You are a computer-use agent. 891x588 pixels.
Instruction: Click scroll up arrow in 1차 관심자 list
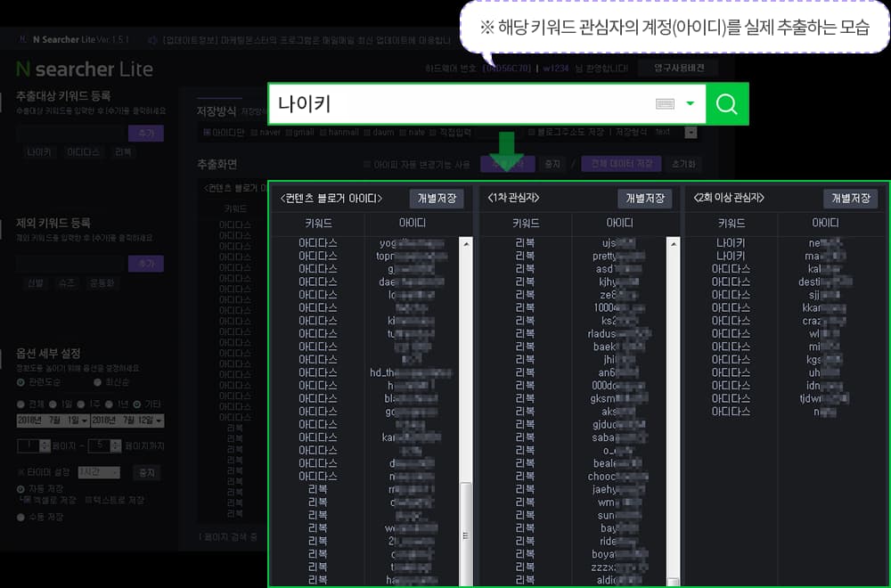tap(674, 244)
